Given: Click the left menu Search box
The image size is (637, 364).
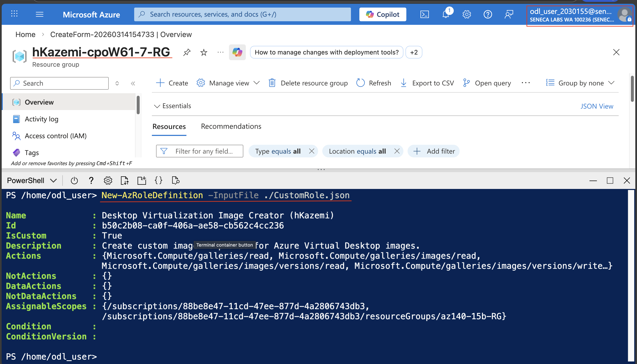Looking at the screenshot, I should click(59, 83).
